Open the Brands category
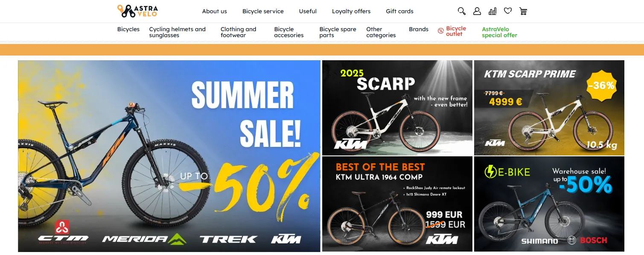644x255 pixels. pos(419,29)
